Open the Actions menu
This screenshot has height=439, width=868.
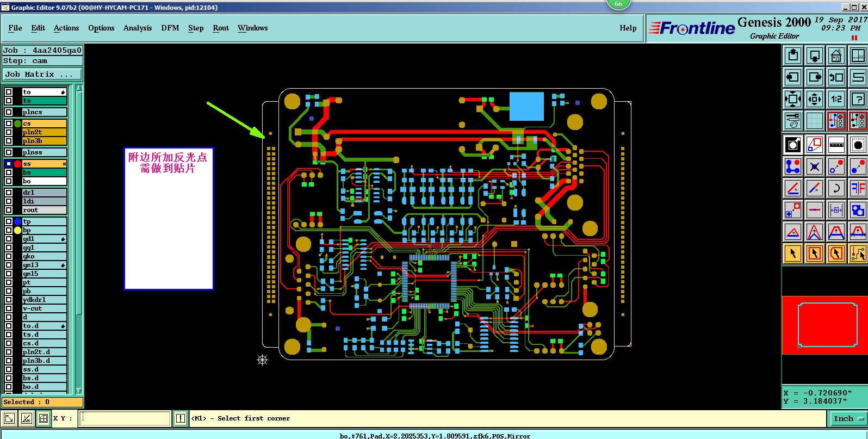point(66,28)
